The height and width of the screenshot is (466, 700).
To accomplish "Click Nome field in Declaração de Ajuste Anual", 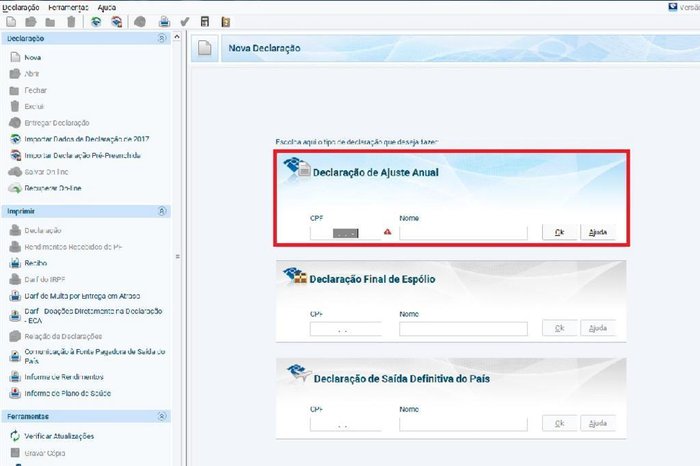I will point(463,233).
